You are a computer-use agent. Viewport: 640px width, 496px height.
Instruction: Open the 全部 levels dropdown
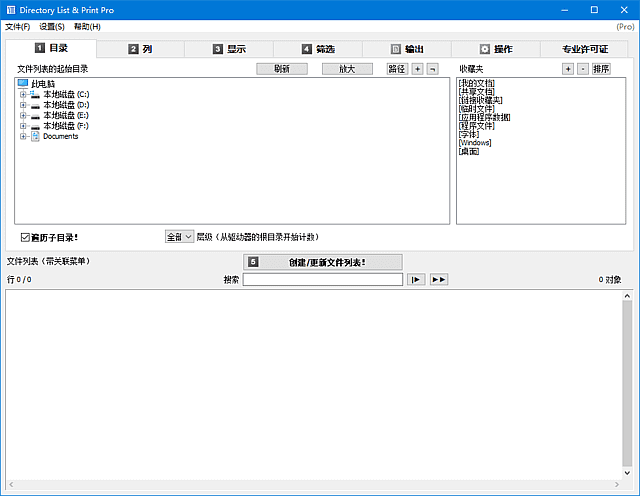[x=179, y=237]
